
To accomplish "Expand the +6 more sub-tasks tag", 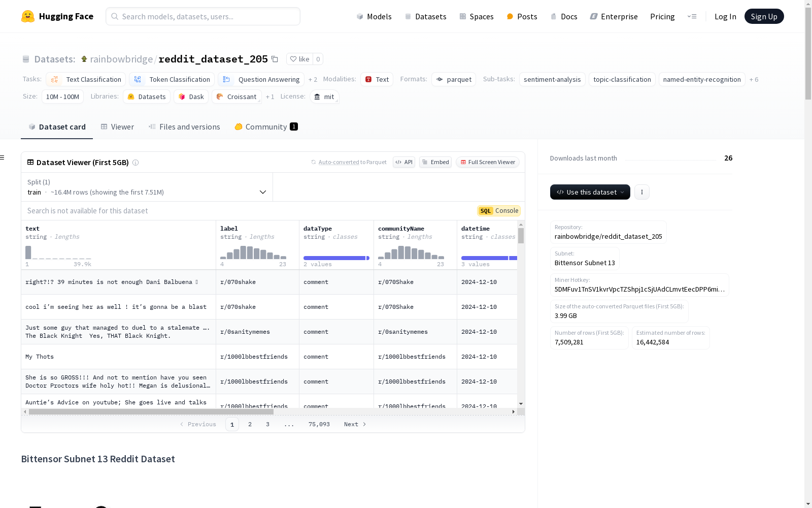I will pyautogui.click(x=754, y=79).
